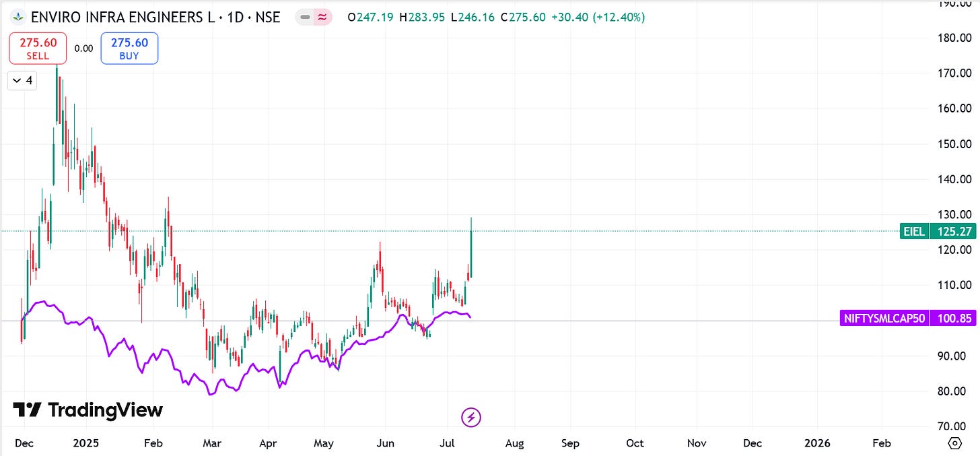Click the 160.00 price axis label
This screenshot has width=980, height=456.
click(954, 108)
